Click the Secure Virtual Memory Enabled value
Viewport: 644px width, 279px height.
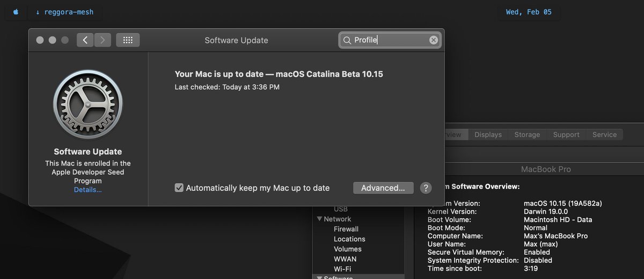pyautogui.click(x=537, y=252)
